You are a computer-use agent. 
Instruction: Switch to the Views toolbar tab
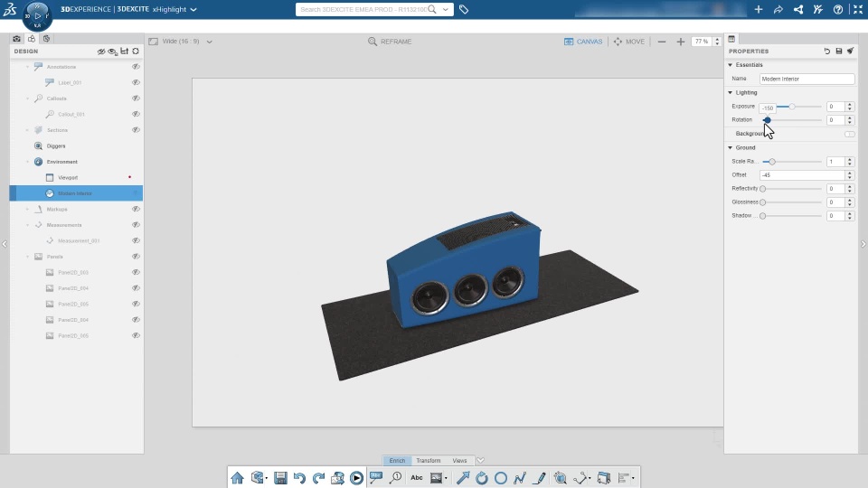click(x=459, y=460)
